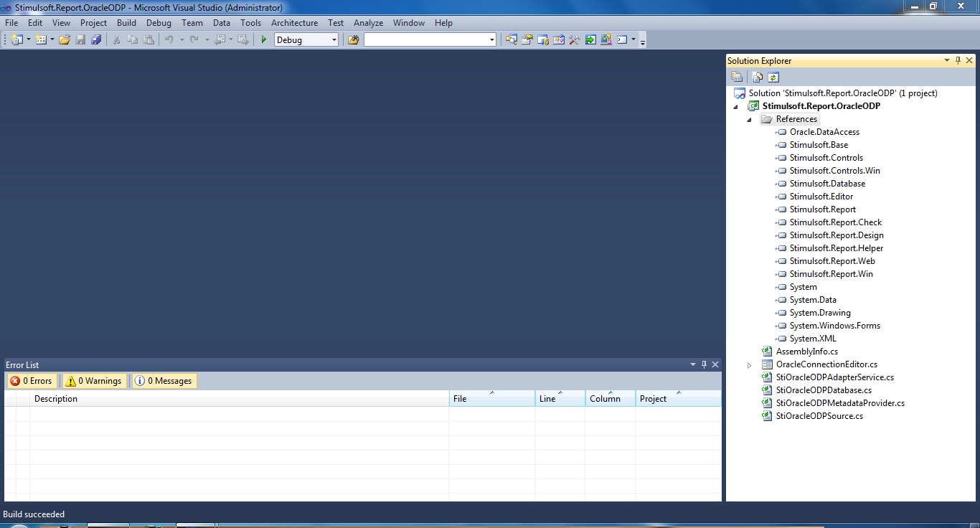Open the Toolbox wrench icon
Screen dimensions: 980x528
tap(575, 40)
